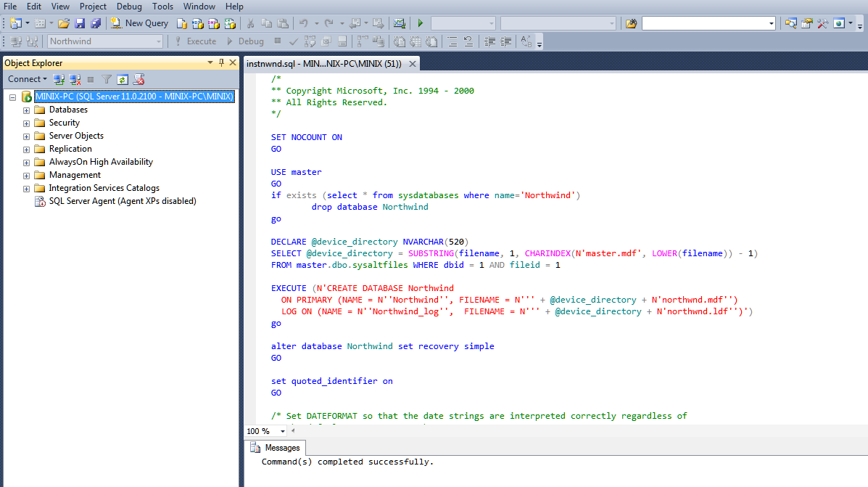Click the Find text box in the toolbar
The height and width of the screenshot is (487, 868).
[x=703, y=23]
